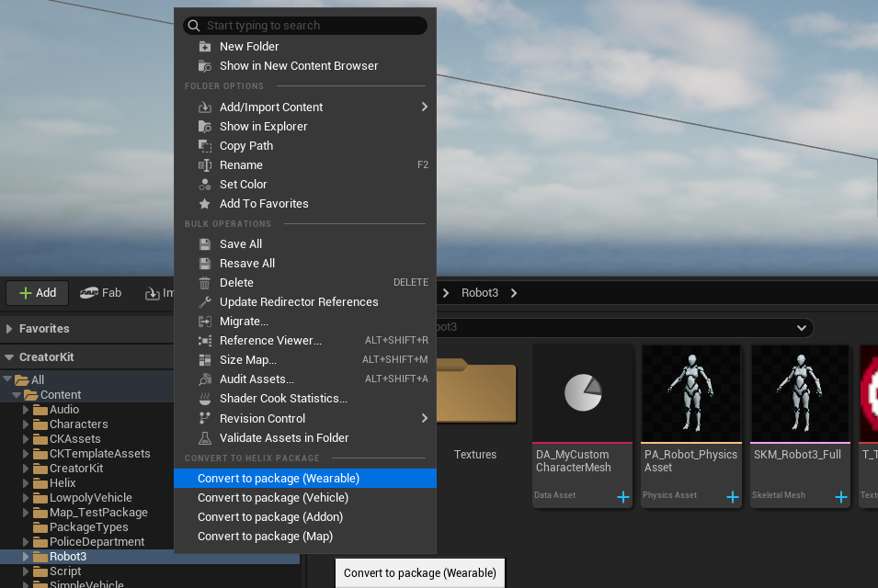Choose Migrate... from the context menu

(x=244, y=322)
